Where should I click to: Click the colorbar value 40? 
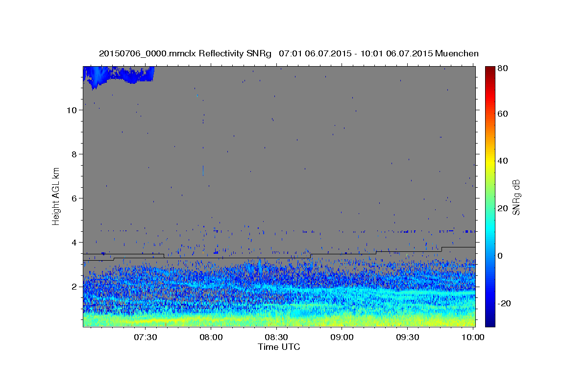point(503,161)
